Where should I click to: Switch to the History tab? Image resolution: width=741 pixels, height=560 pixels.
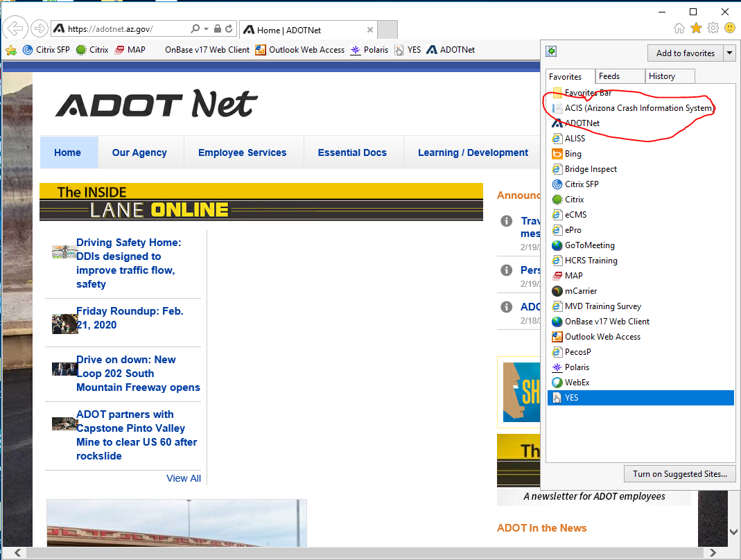(670, 76)
